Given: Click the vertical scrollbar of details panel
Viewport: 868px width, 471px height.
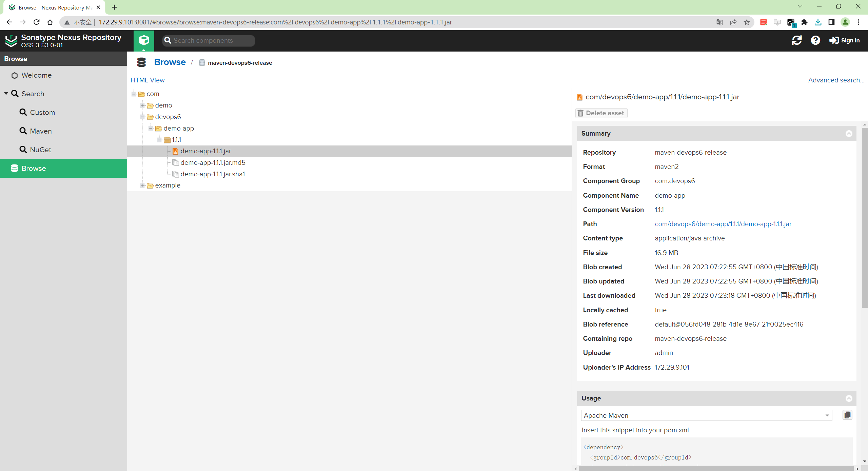Looking at the screenshot, I should pyautogui.click(x=864, y=217).
